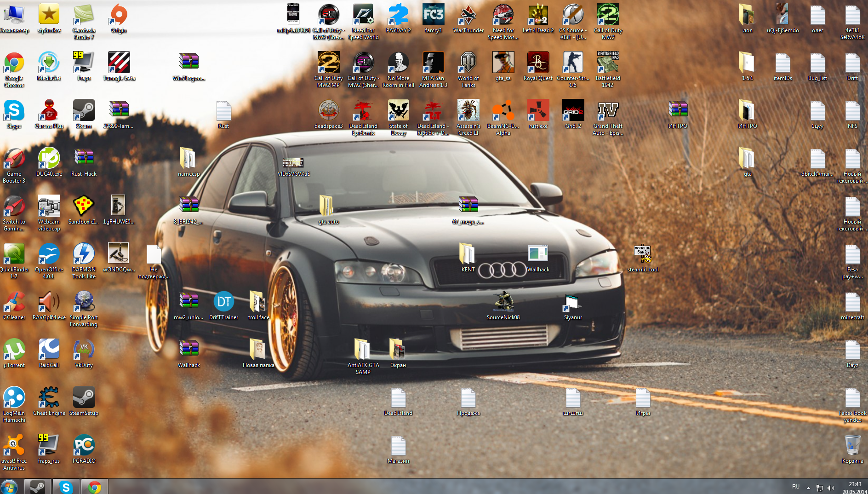Open the minecraft text file

853,305
